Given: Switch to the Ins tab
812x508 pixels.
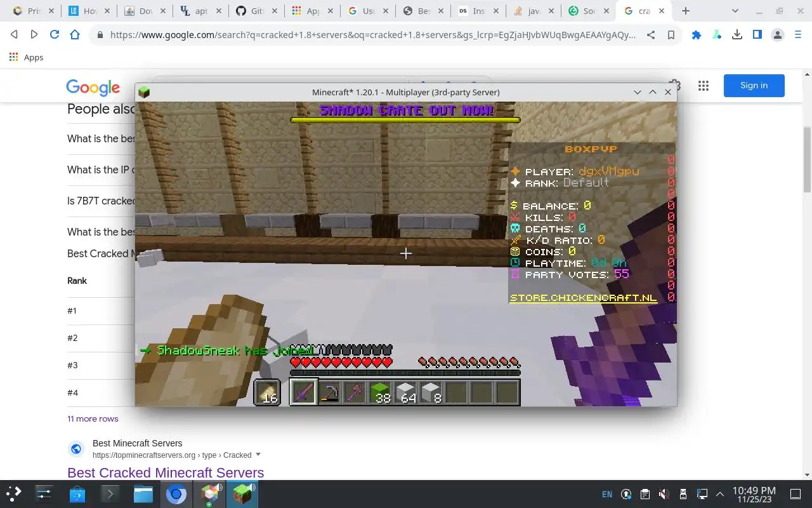Looking at the screenshot, I should pyautogui.click(x=478, y=11).
